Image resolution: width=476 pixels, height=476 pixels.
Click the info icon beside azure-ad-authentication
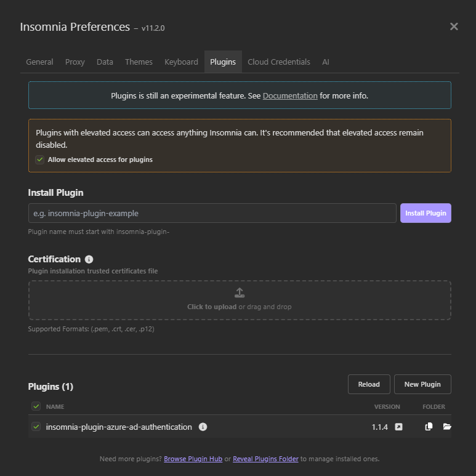pos(203,427)
